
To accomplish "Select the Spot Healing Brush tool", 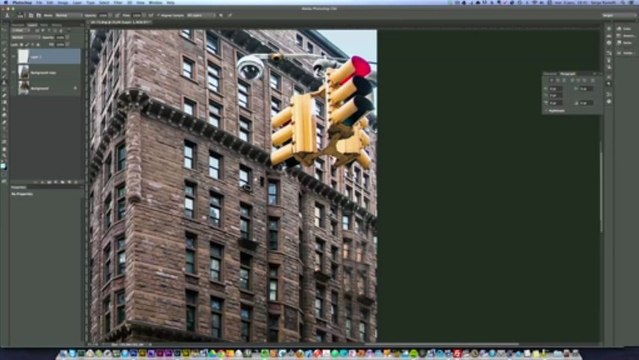I will pos(4,69).
